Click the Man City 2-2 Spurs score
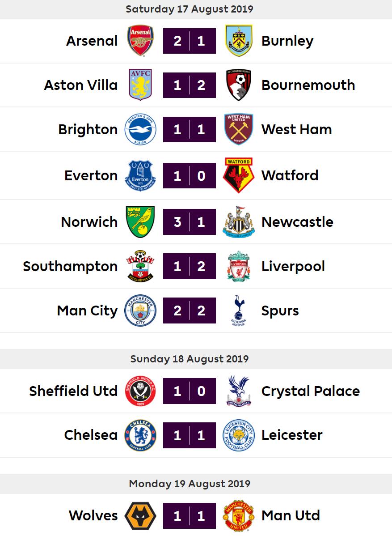The width and height of the screenshot is (392, 536). tap(190, 311)
